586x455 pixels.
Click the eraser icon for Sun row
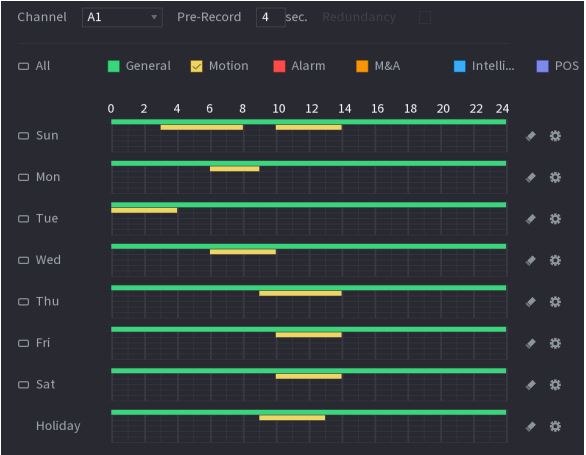(530, 136)
